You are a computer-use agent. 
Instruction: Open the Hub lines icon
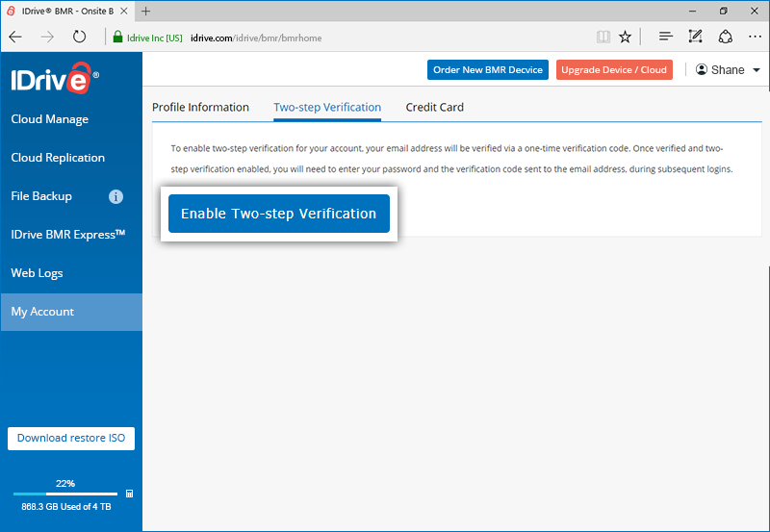(x=665, y=37)
